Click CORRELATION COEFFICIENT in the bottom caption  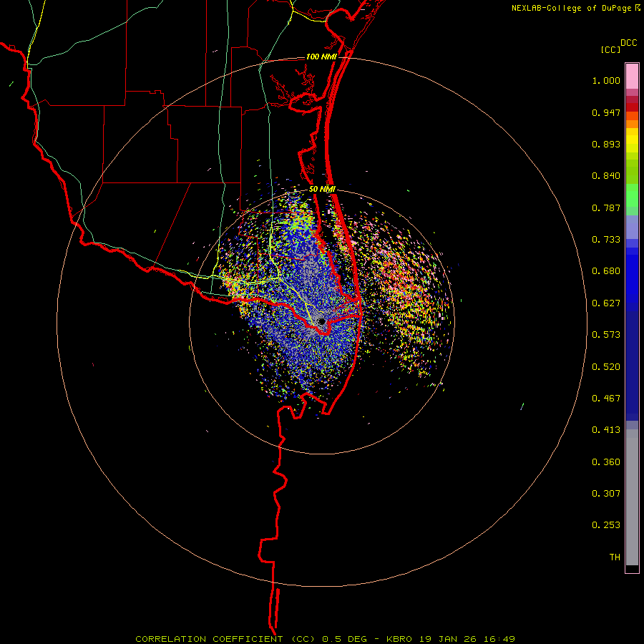(209, 639)
